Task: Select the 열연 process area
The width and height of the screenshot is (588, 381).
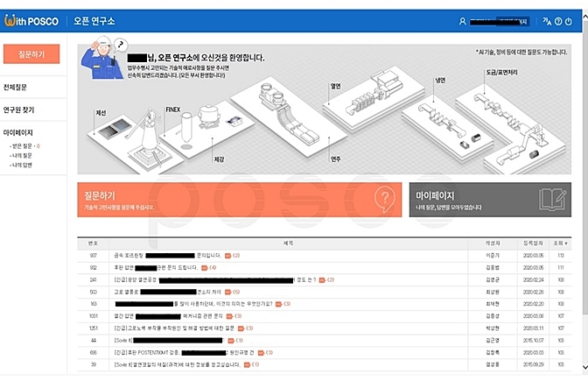Action: [x=336, y=87]
